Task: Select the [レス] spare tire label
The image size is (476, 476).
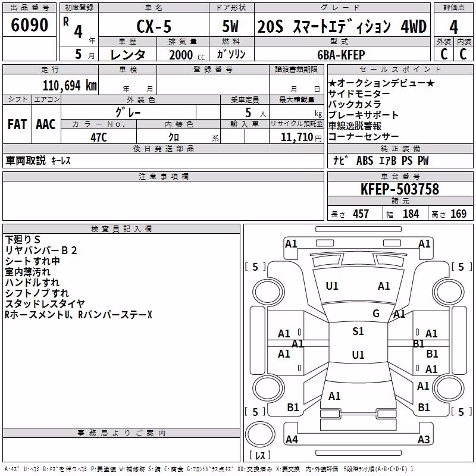Action: [x=260, y=455]
